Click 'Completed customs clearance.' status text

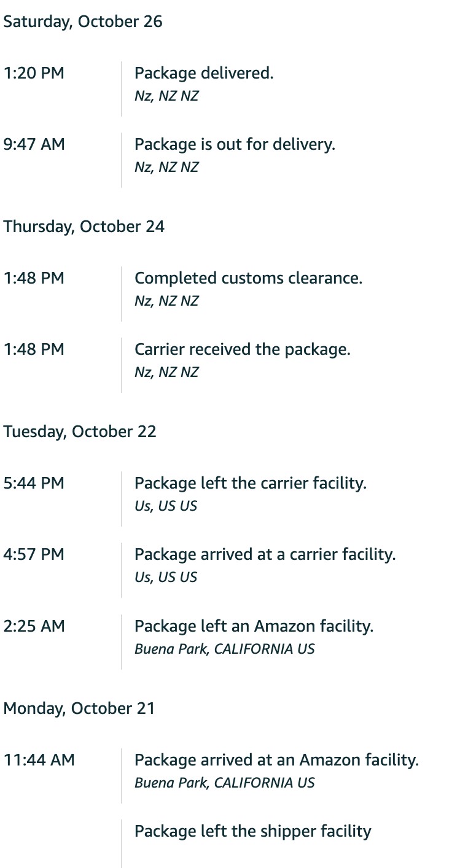pyautogui.click(x=248, y=278)
